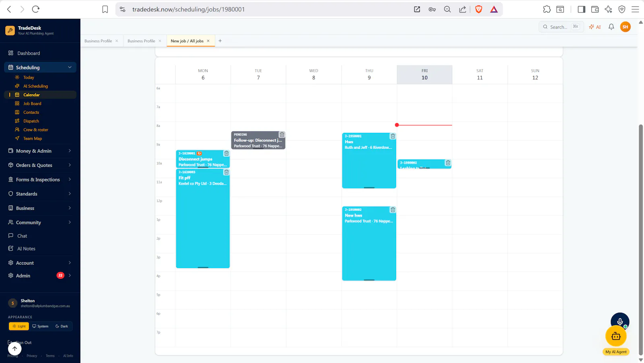Image resolution: width=644 pixels, height=363 pixels.
Task: Delete the Hws Ruth and Jeff job
Action: coord(393,136)
